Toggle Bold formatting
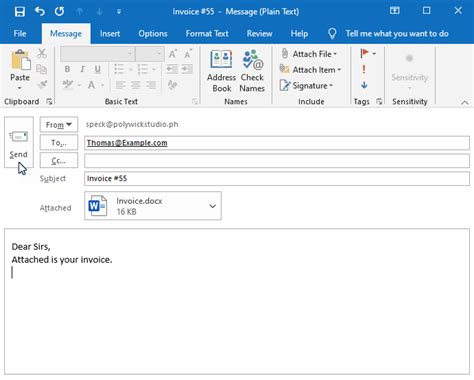 coord(67,69)
